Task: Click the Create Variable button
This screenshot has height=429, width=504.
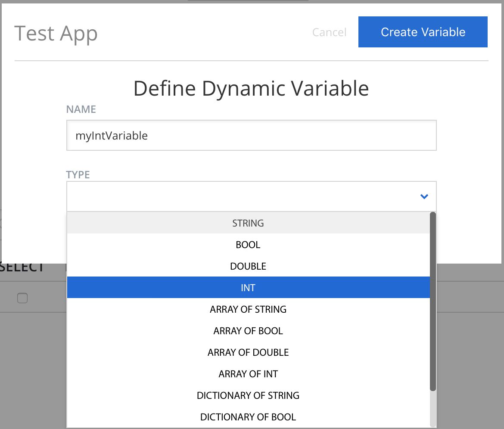Action: 423,32
